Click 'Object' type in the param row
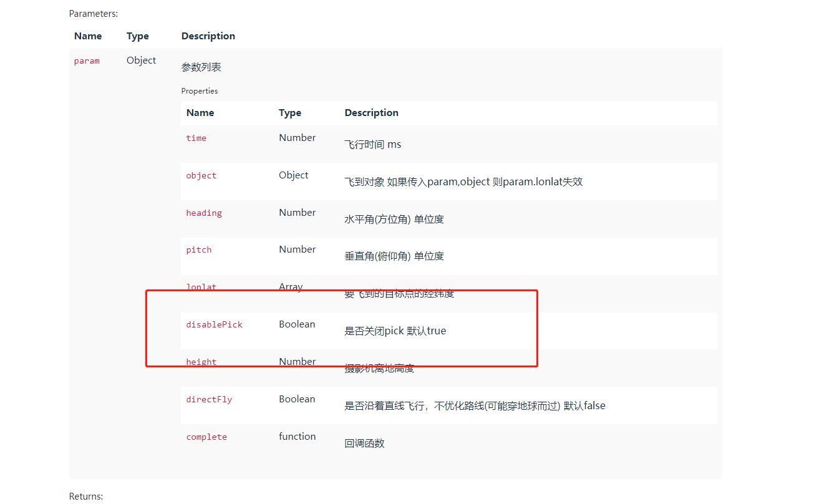The image size is (822, 504). tap(141, 60)
